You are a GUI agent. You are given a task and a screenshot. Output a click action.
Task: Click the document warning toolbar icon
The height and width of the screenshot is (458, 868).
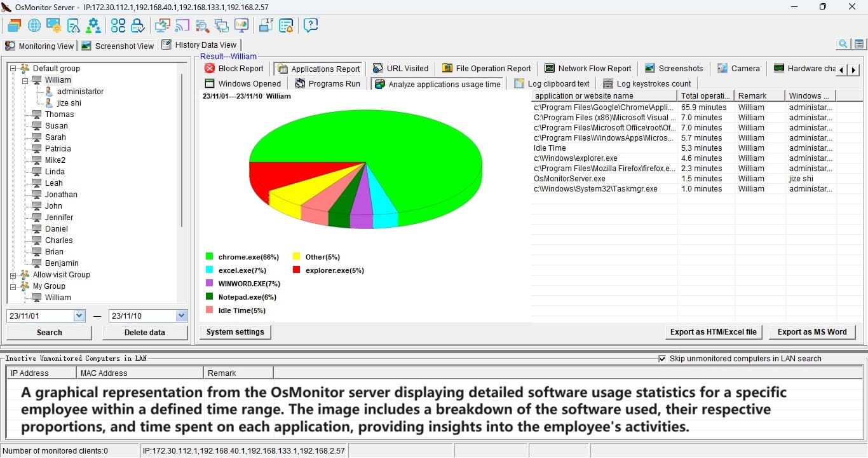73,25
